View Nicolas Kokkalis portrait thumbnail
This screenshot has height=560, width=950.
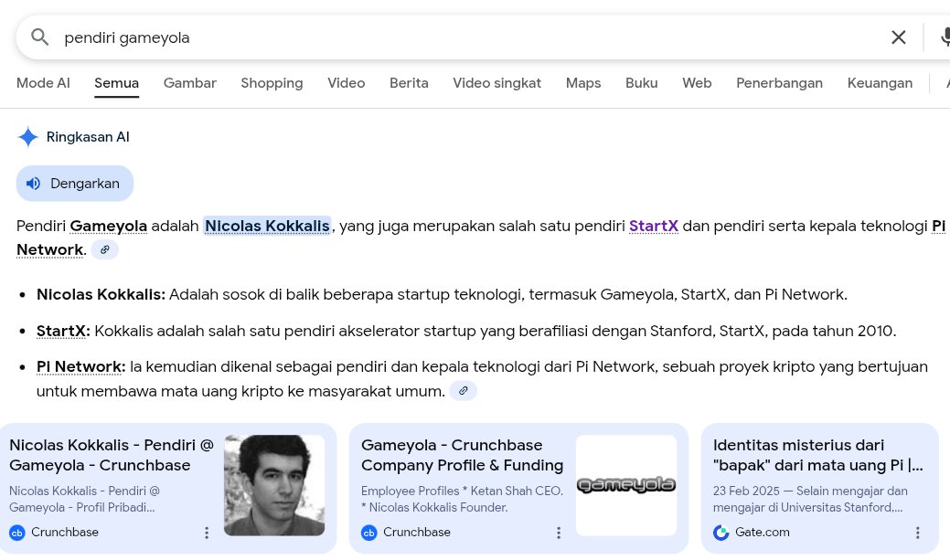(274, 485)
